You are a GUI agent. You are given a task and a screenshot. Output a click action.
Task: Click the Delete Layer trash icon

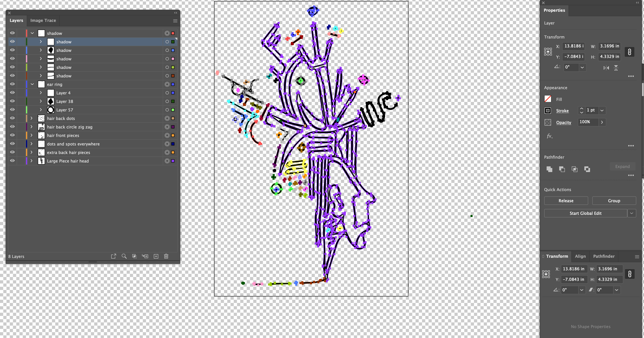click(x=166, y=256)
